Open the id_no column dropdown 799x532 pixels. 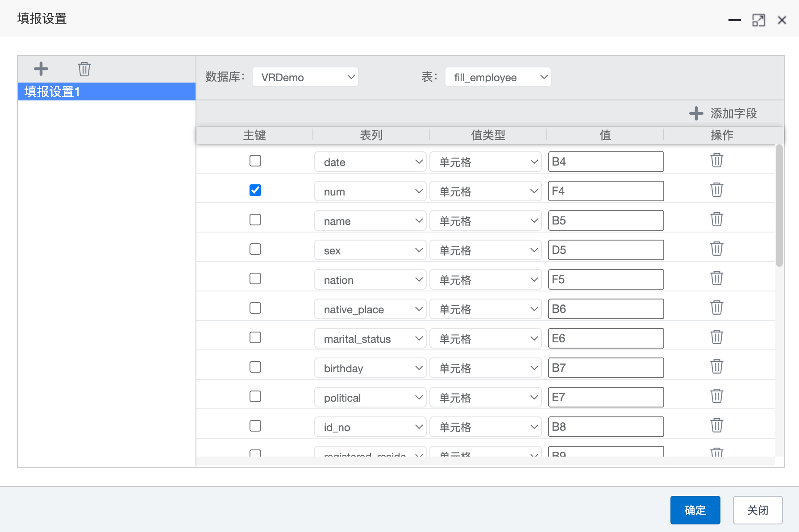coord(370,427)
